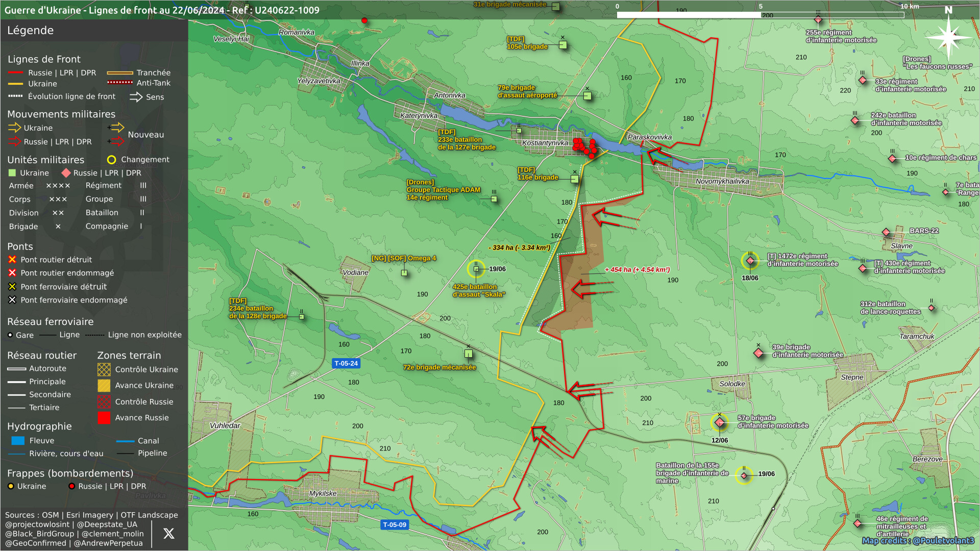Click the 39e brigade d'infanterie motorisée marker
980x551 pixels.
tap(758, 353)
